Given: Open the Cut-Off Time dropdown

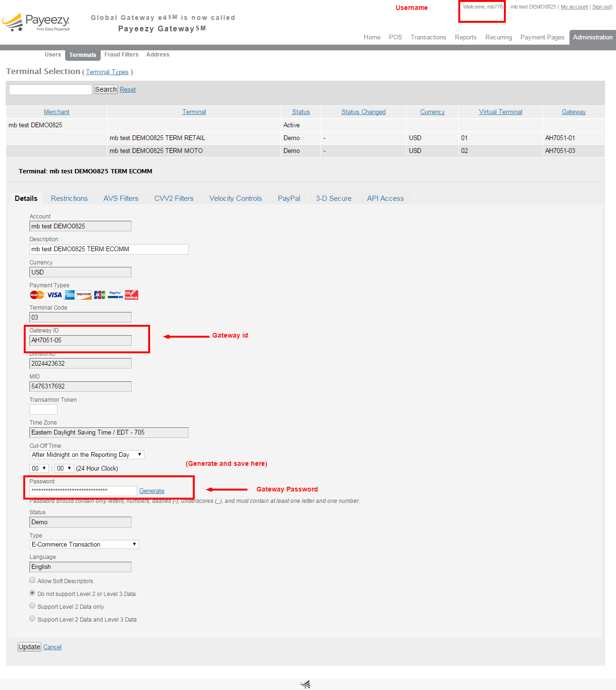Looking at the screenshot, I should pos(86,454).
